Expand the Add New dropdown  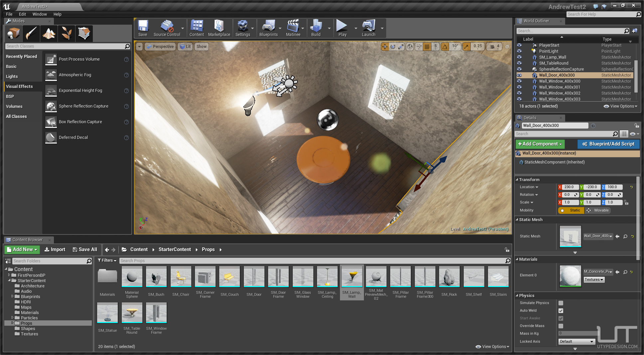[22, 249]
